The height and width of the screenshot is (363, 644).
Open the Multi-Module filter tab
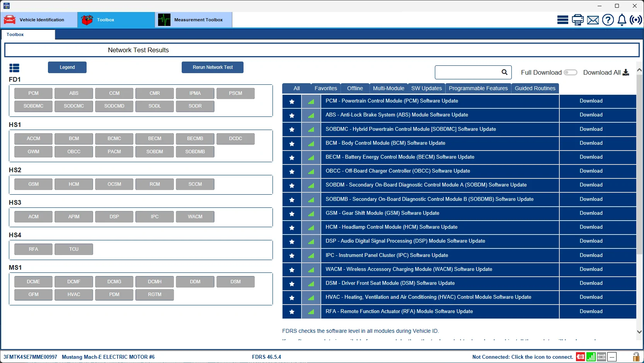pyautogui.click(x=388, y=88)
